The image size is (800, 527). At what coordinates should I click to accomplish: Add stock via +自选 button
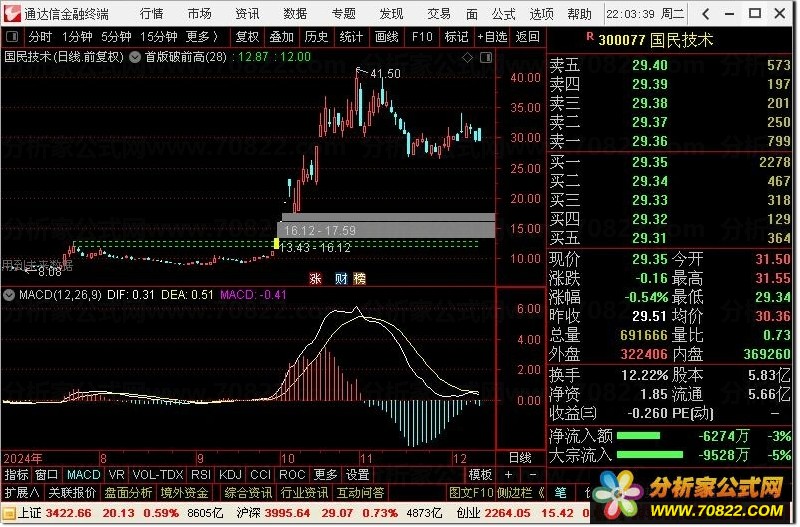tap(492, 37)
